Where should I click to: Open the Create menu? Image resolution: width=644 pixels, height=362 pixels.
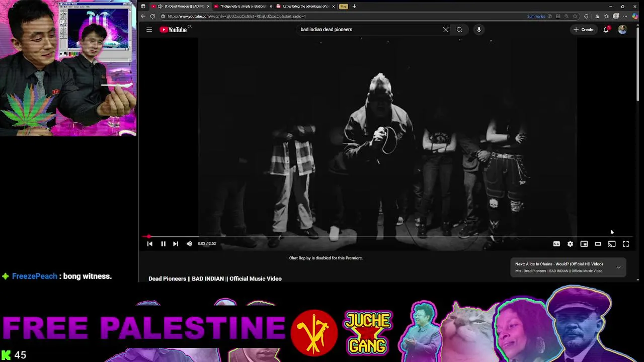584,30
